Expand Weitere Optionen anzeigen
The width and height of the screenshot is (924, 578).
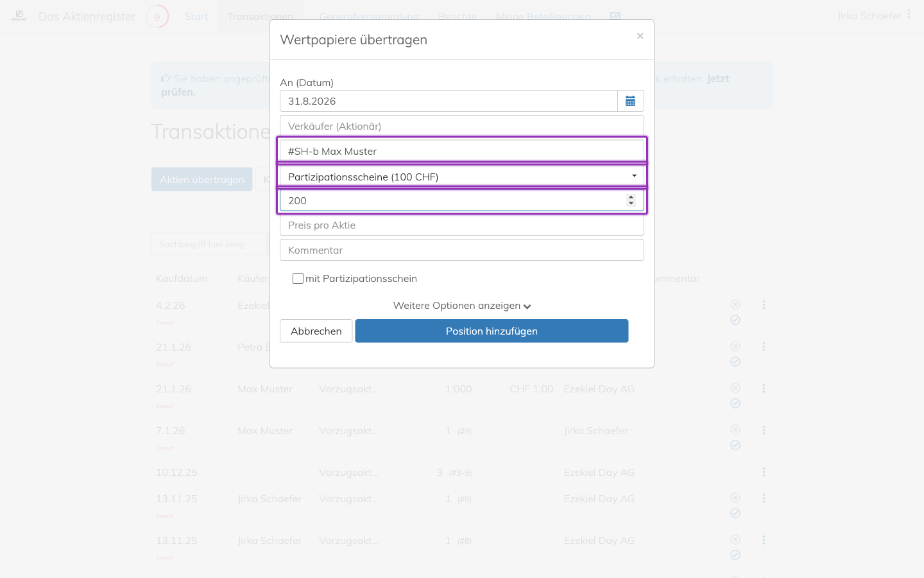pos(462,306)
